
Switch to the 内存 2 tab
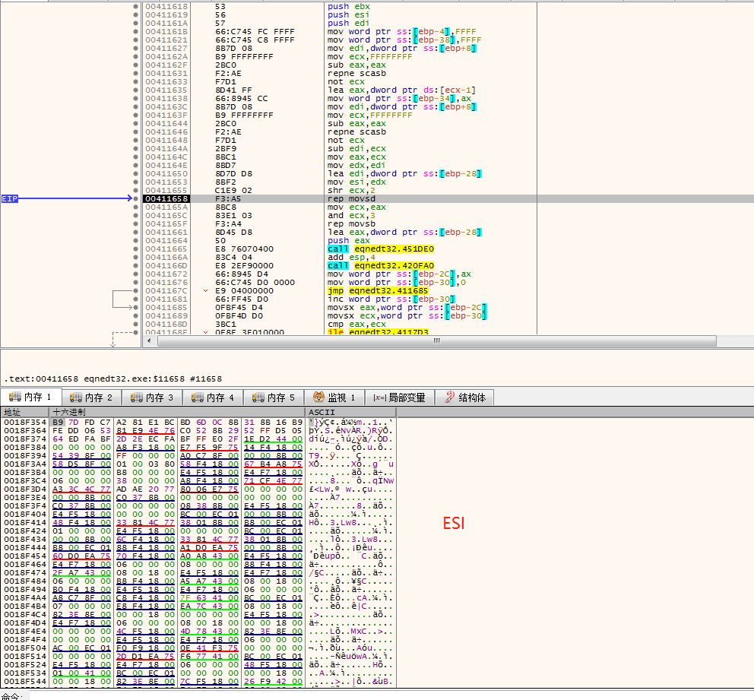(x=91, y=398)
